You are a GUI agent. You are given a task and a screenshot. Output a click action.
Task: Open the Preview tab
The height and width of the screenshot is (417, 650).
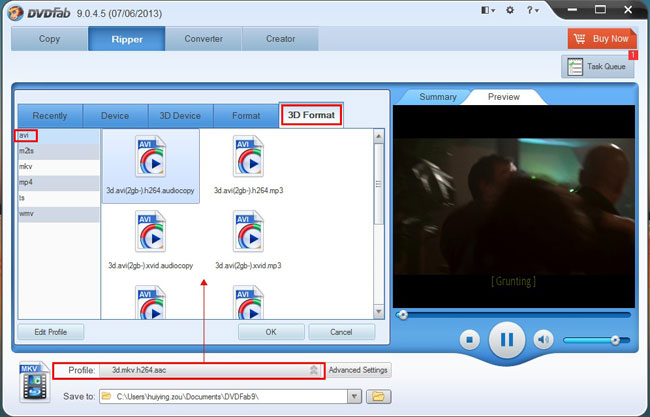tap(504, 97)
